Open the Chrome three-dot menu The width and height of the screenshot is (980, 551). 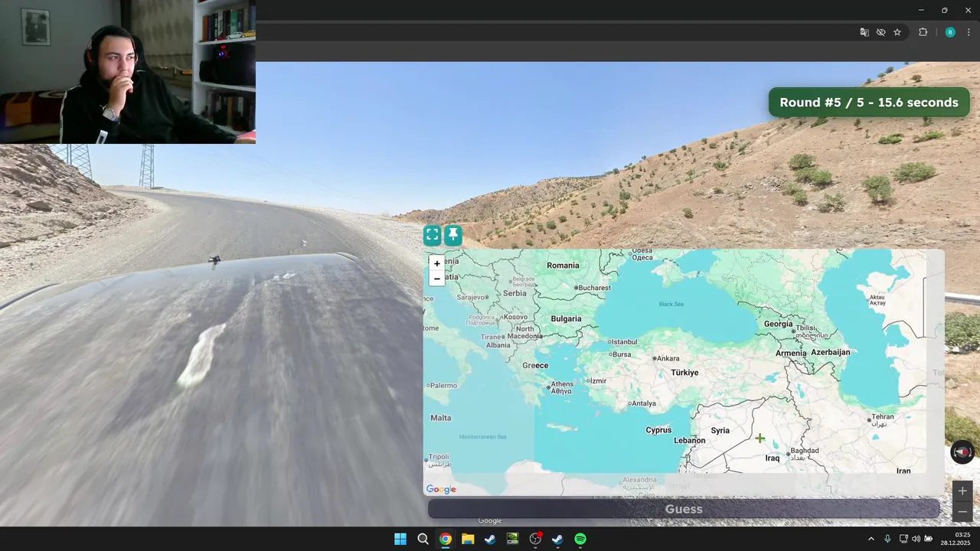click(969, 32)
